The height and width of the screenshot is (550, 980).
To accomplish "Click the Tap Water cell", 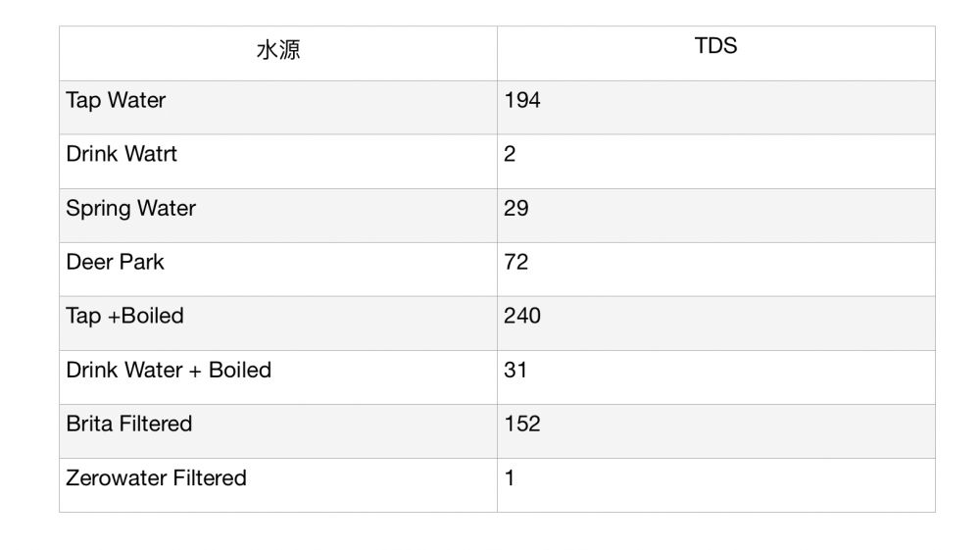I will [116, 101].
